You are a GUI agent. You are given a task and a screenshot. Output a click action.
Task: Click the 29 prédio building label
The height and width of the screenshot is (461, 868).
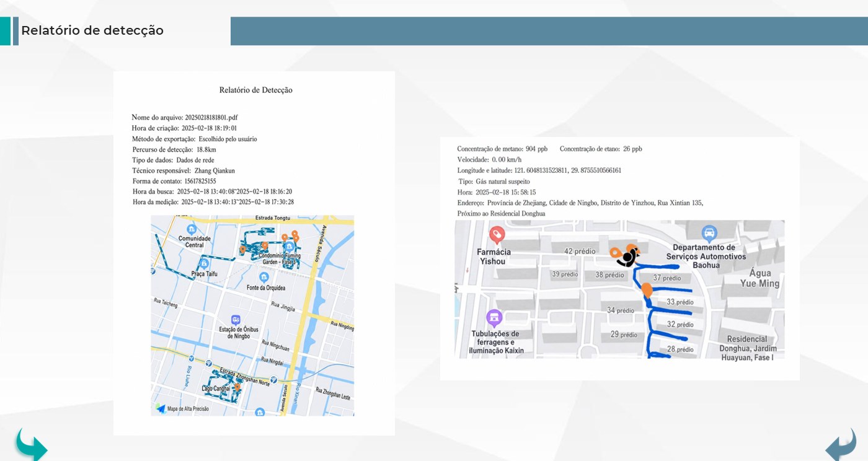coord(624,334)
